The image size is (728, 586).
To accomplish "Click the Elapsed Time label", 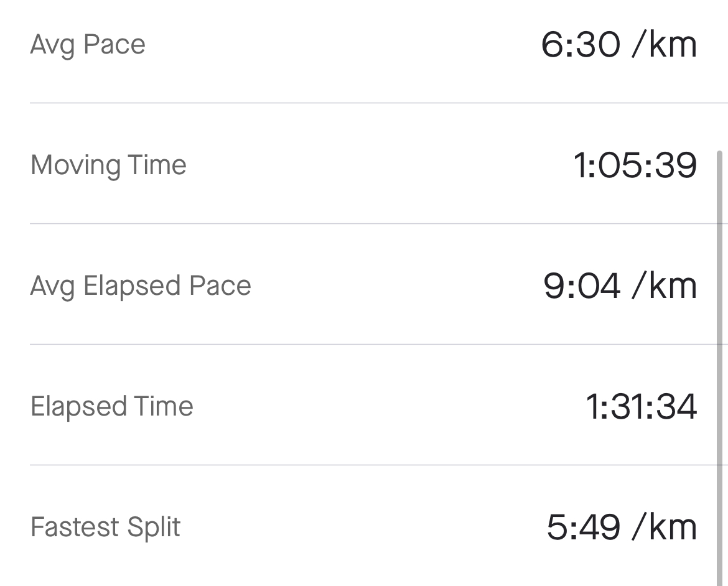I will pos(111,406).
